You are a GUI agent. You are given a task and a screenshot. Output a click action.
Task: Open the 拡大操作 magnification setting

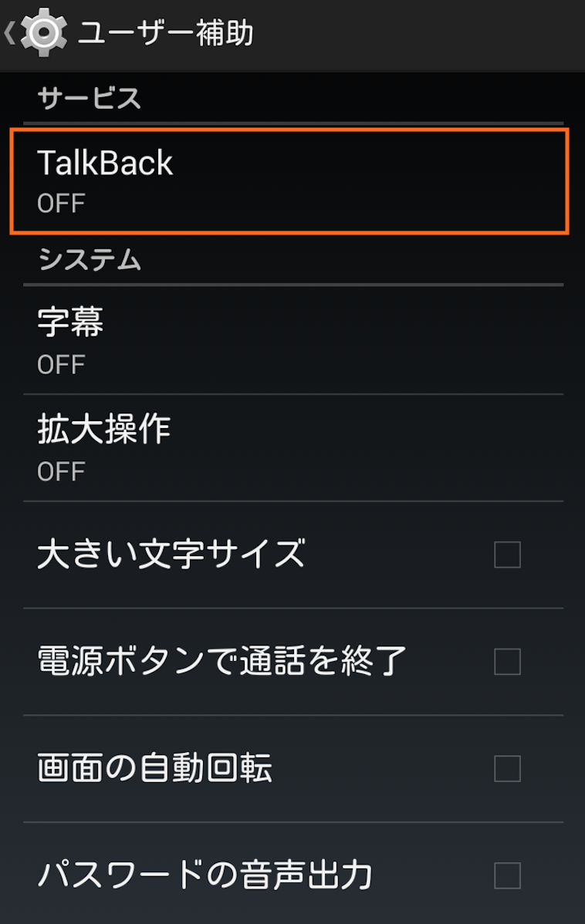click(293, 448)
